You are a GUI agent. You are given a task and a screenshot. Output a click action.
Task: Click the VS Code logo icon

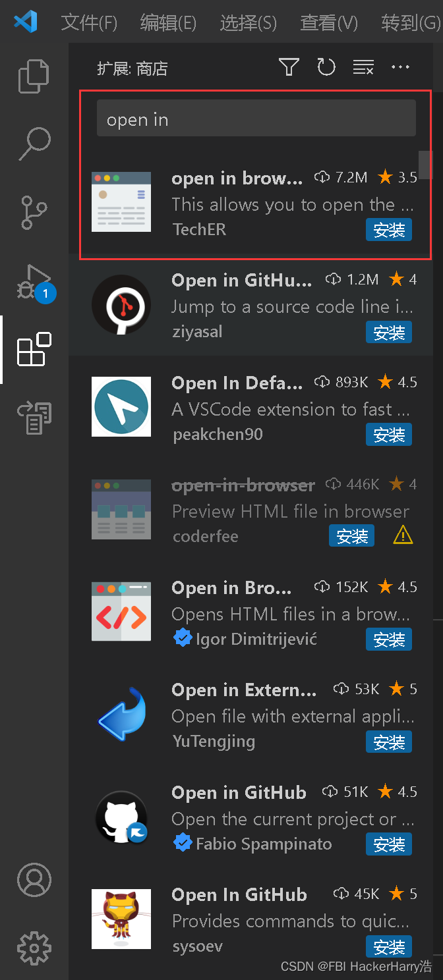point(26,22)
